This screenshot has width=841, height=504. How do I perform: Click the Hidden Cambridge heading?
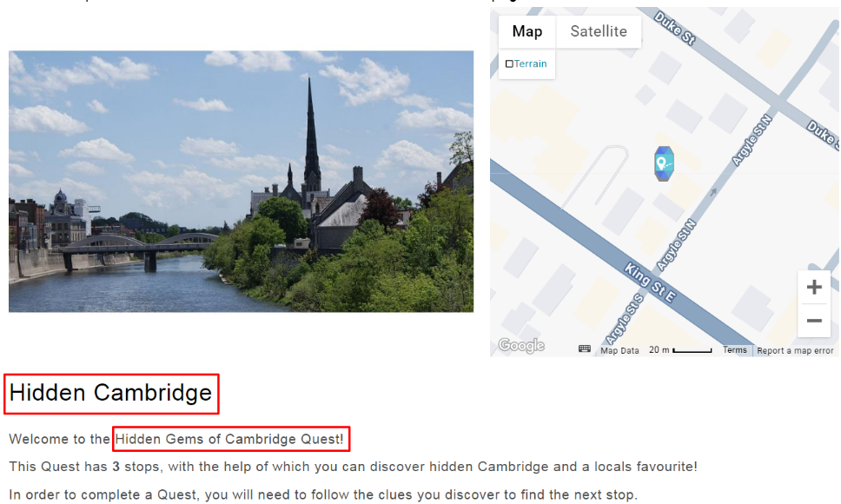click(111, 393)
